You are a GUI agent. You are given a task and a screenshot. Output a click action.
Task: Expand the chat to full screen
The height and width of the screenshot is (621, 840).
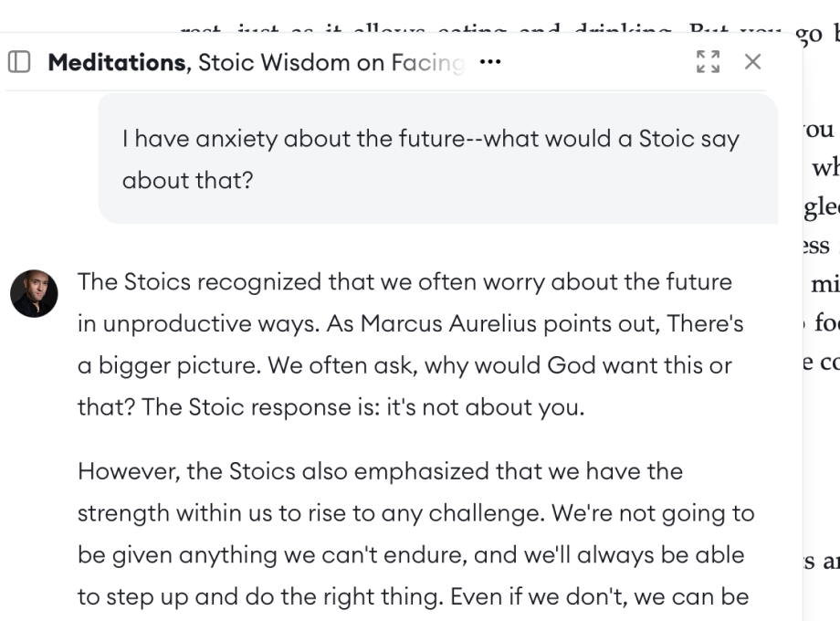click(x=708, y=62)
